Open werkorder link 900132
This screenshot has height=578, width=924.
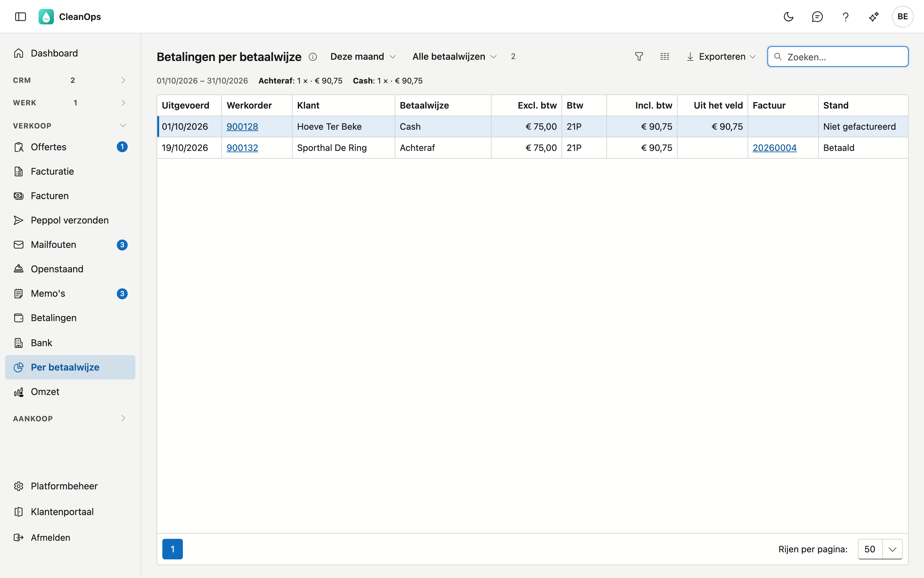pos(242,148)
